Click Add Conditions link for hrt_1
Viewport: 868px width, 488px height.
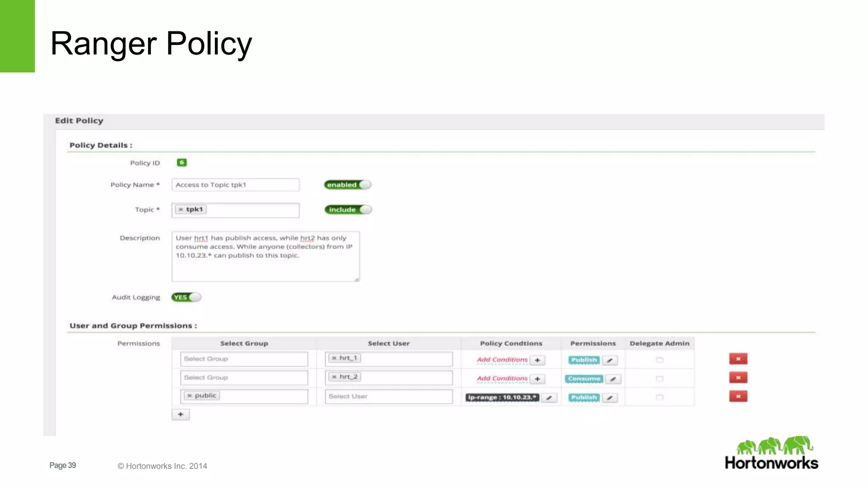click(502, 360)
